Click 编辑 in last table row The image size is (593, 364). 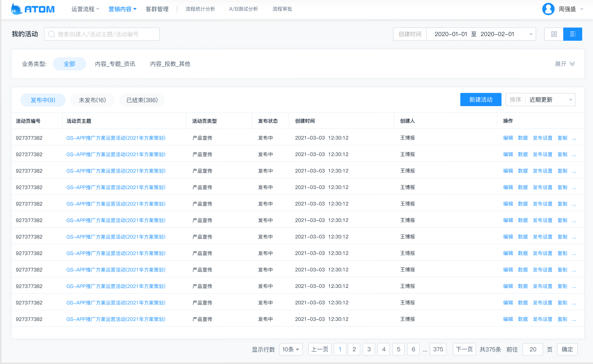[x=508, y=319]
